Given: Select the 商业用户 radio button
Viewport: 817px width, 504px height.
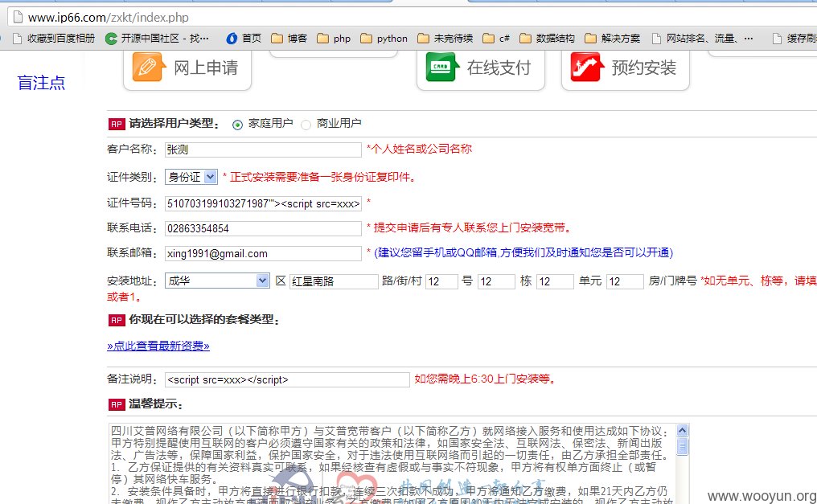Looking at the screenshot, I should 306,125.
